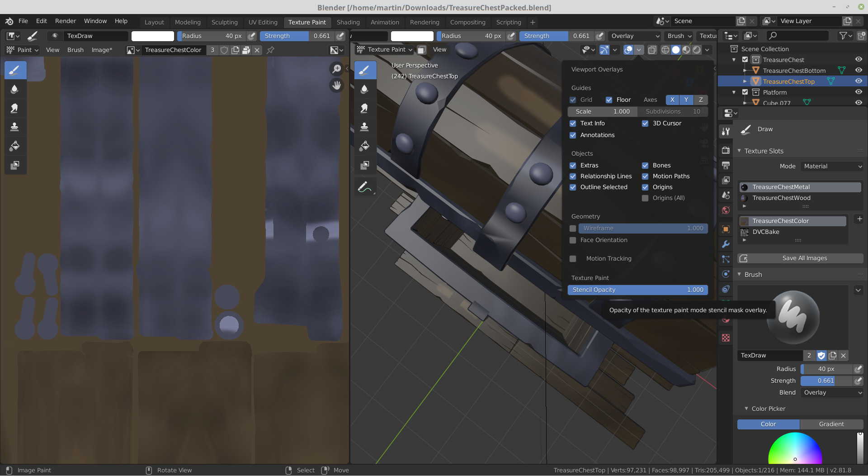Open the Render properties tab
Screen dimensions: 868x476
pyautogui.click(x=726, y=150)
